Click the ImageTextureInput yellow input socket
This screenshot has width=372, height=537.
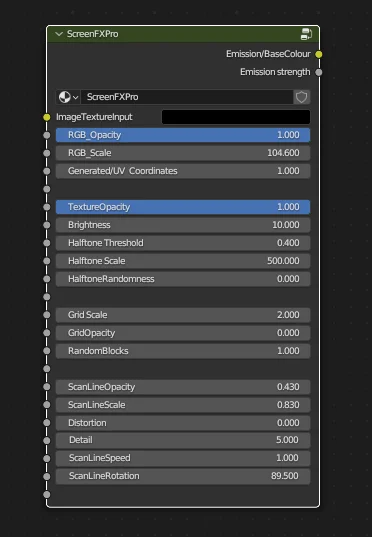(47, 117)
